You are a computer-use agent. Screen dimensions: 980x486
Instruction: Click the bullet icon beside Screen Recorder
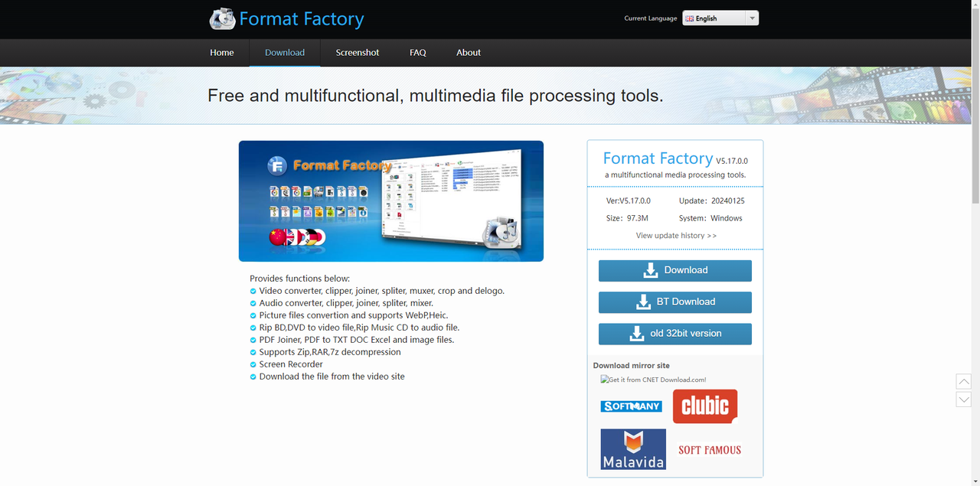pos(253,364)
